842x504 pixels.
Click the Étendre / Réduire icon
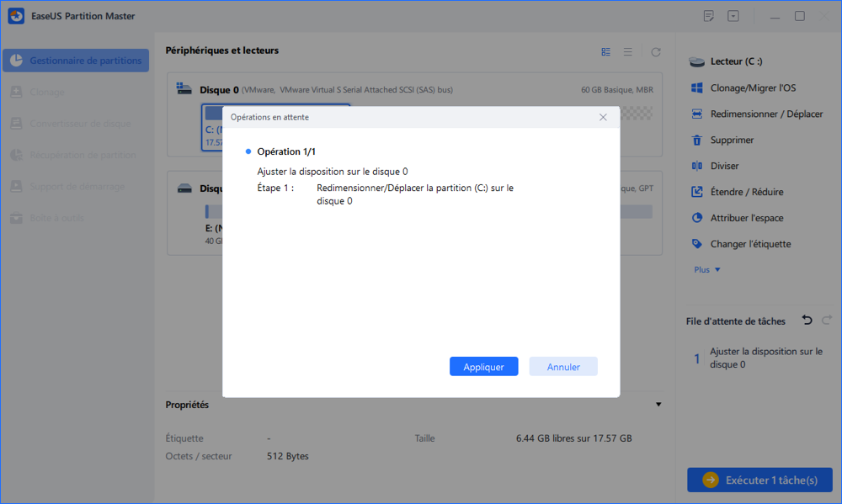pos(697,192)
